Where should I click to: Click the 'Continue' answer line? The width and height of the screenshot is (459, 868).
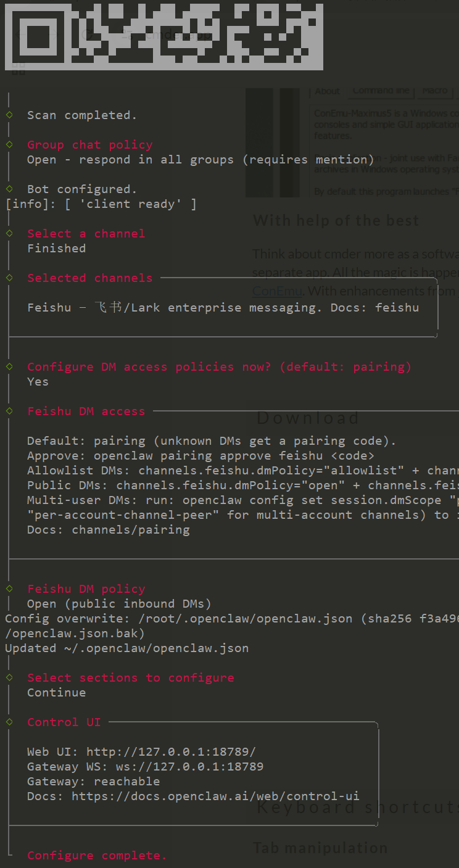point(56,693)
